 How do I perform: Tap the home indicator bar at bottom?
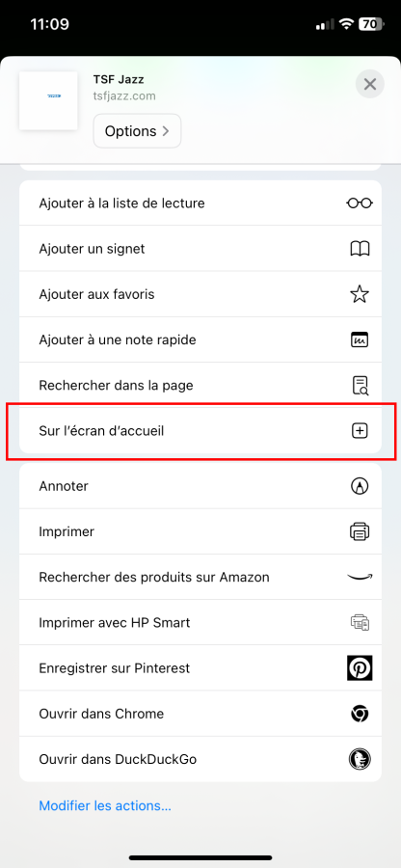click(200, 858)
